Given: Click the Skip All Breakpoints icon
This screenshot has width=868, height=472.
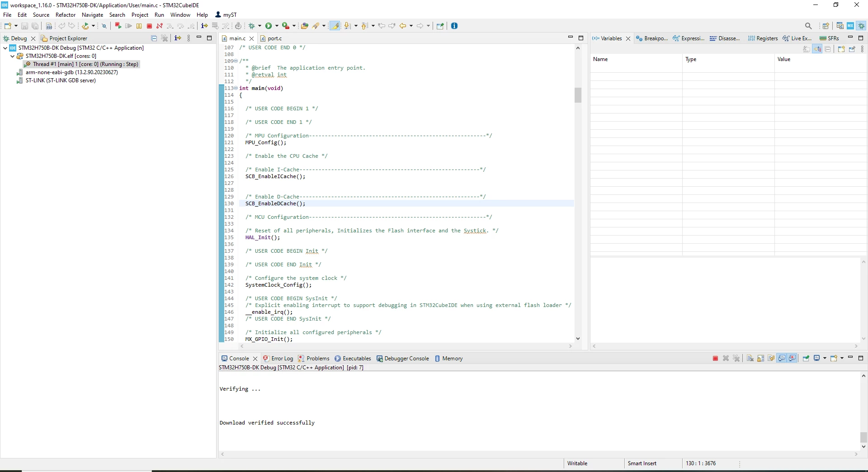Looking at the screenshot, I should [x=104, y=26].
